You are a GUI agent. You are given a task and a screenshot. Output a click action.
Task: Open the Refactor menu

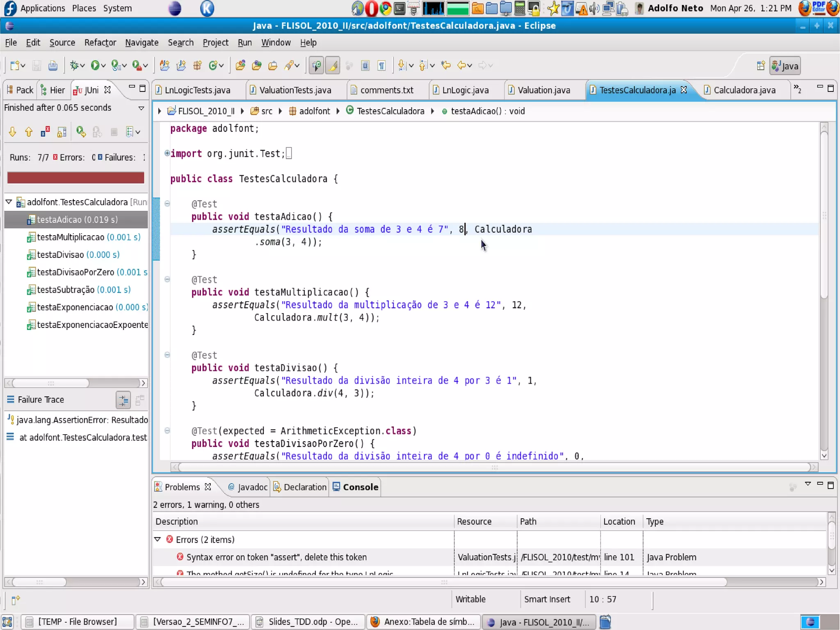click(x=100, y=43)
